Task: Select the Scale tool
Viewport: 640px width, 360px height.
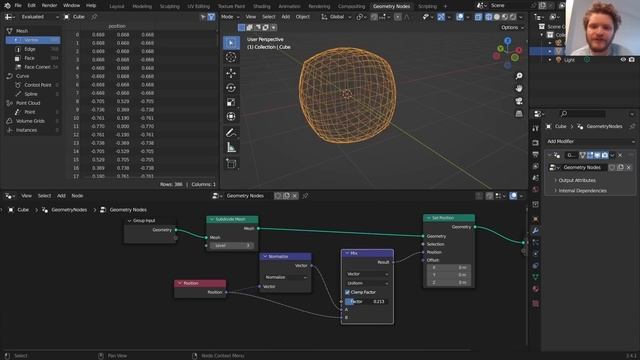Action: (231, 102)
